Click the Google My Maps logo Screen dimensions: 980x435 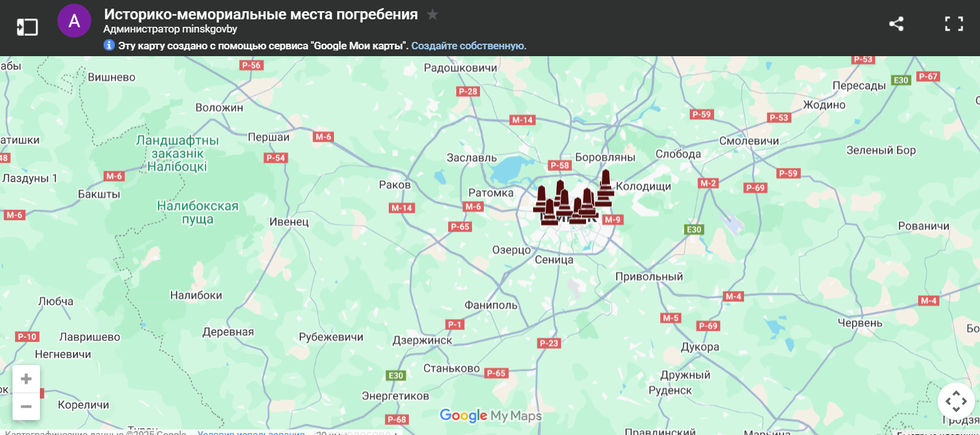(490, 416)
